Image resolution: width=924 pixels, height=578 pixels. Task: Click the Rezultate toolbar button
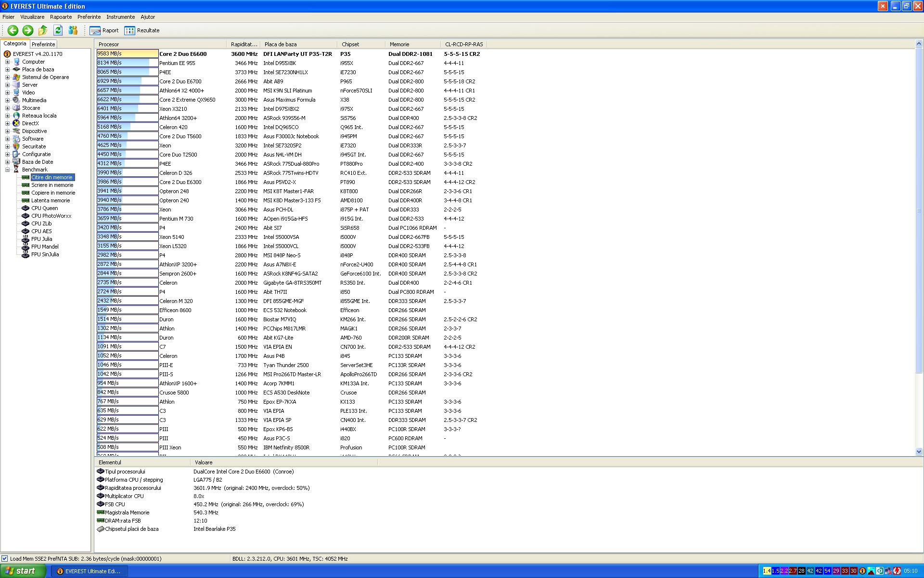(142, 30)
